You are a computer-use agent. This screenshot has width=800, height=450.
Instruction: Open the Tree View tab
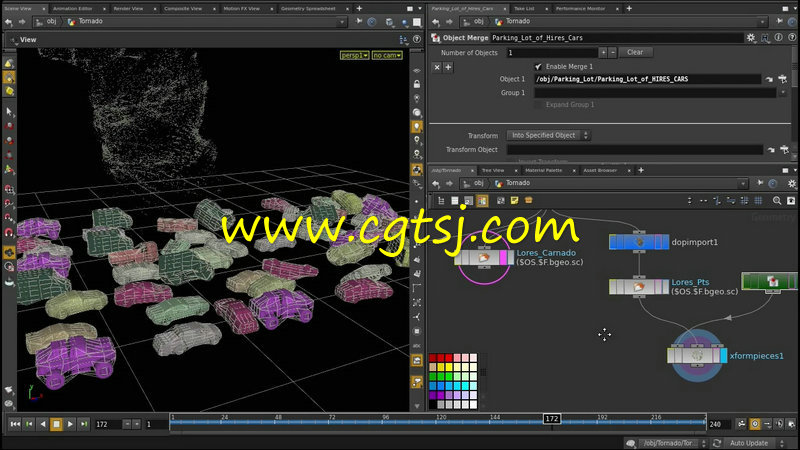click(x=493, y=170)
